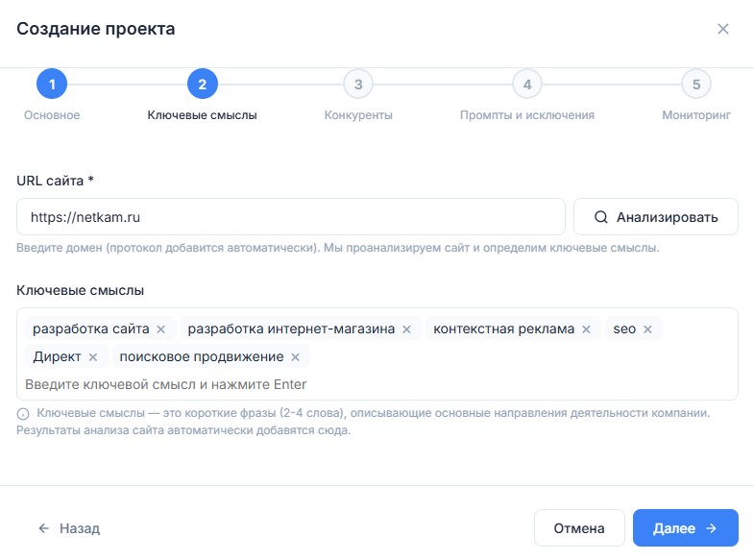Remove the "разработка интернет-магазина" tag
Viewport: 754px width, 560px height.
point(406,329)
